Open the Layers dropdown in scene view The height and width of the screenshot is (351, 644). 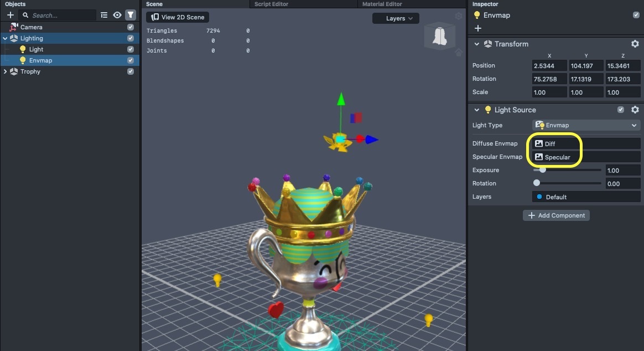coord(396,18)
